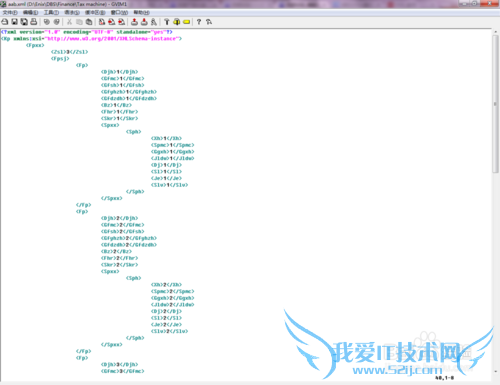Click the <Fpsj> tag line

[x=60, y=59]
